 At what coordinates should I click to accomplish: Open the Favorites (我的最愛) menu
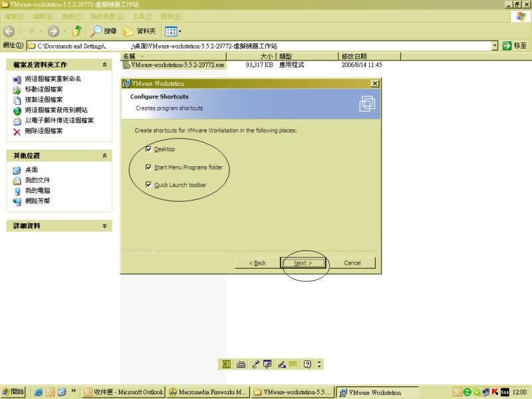coord(107,17)
